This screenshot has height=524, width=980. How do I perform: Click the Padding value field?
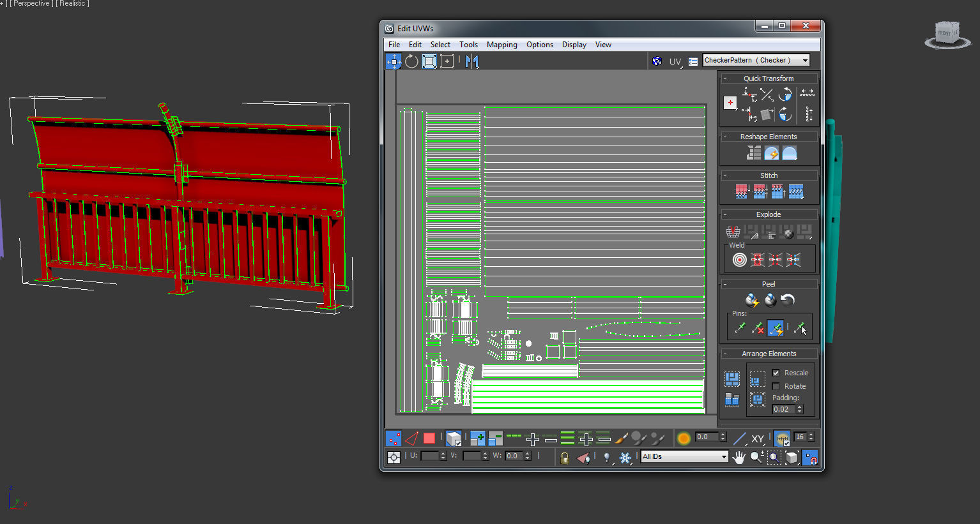click(x=783, y=409)
